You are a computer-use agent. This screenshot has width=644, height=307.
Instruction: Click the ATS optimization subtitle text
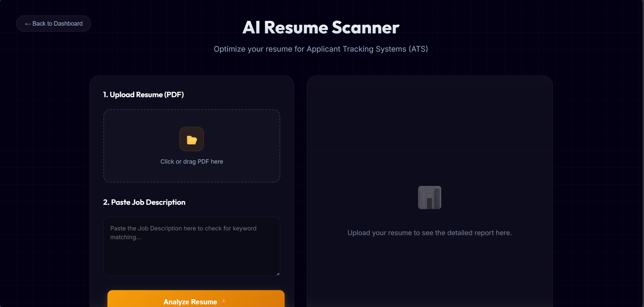[x=320, y=49]
